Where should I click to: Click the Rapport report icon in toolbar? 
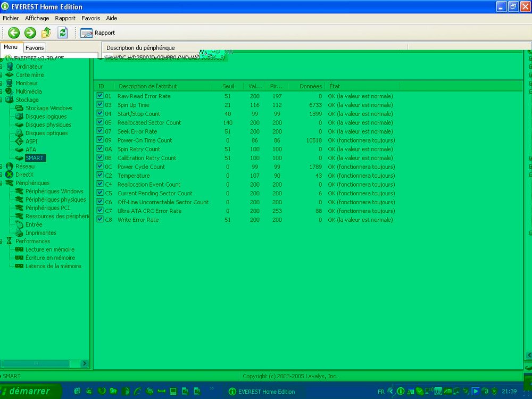tap(86, 33)
